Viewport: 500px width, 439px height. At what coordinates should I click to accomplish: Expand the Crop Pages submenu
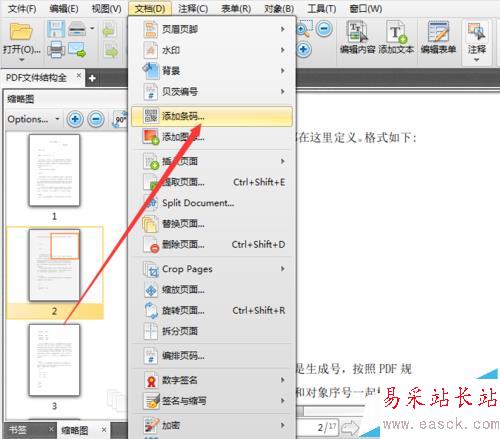(212, 269)
